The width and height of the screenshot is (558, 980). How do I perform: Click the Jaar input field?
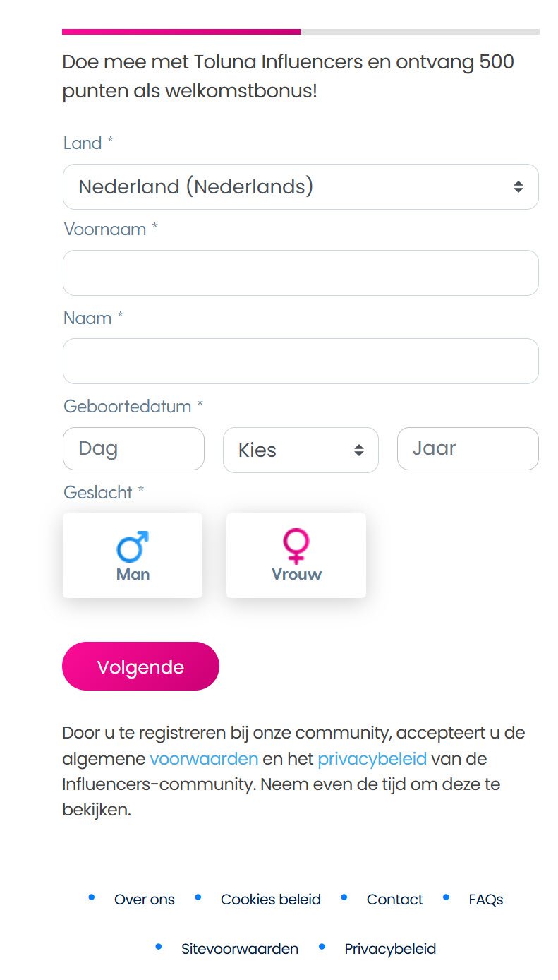[468, 448]
